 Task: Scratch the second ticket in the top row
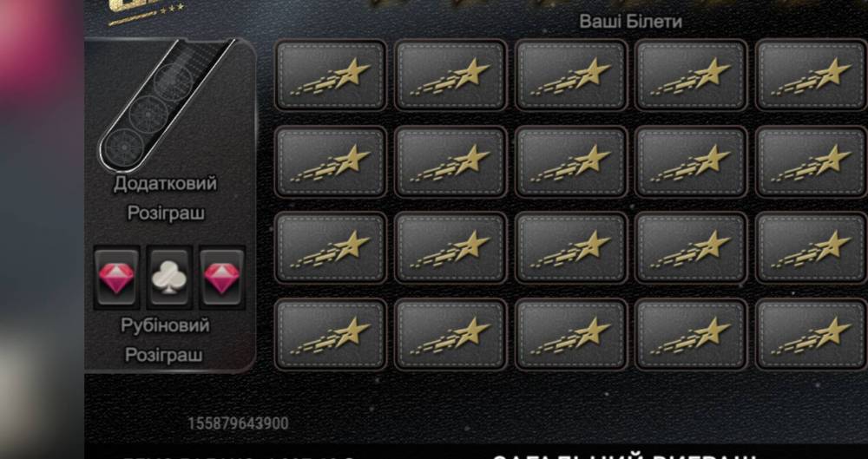[x=450, y=75]
